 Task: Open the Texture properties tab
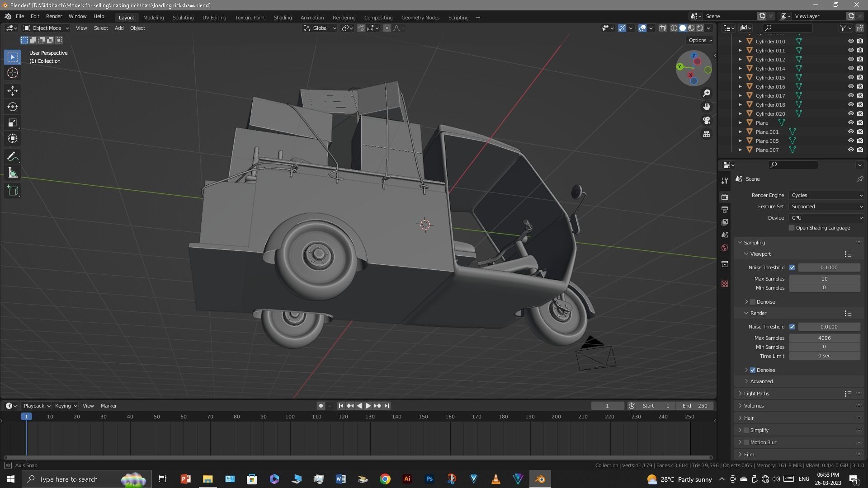(x=725, y=284)
